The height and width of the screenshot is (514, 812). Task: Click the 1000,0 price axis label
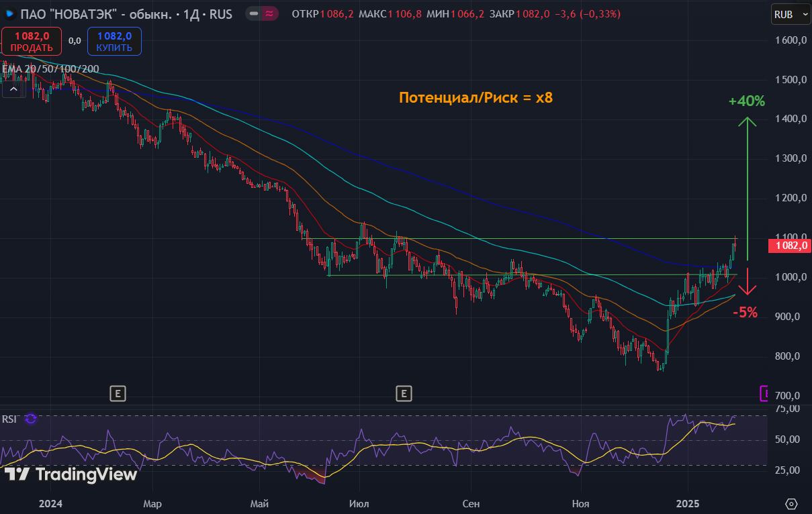(790, 277)
